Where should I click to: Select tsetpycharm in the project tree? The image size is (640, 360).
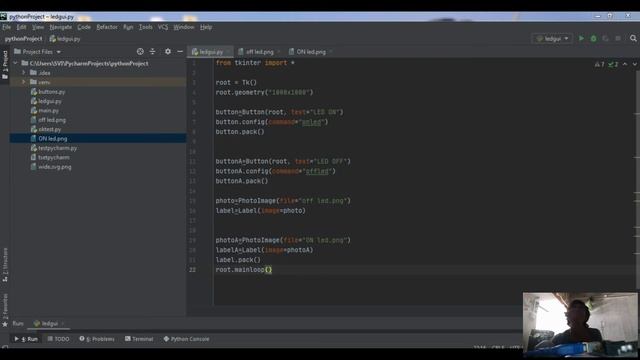(x=53, y=158)
